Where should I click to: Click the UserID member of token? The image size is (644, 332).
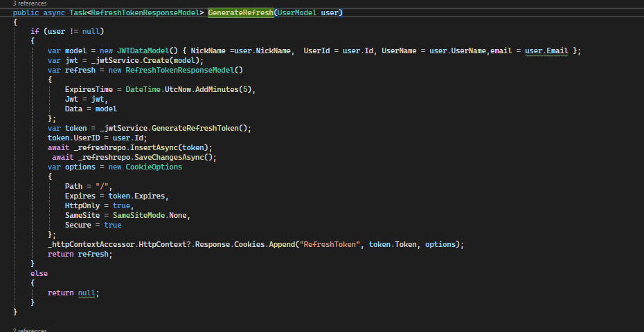click(x=87, y=138)
